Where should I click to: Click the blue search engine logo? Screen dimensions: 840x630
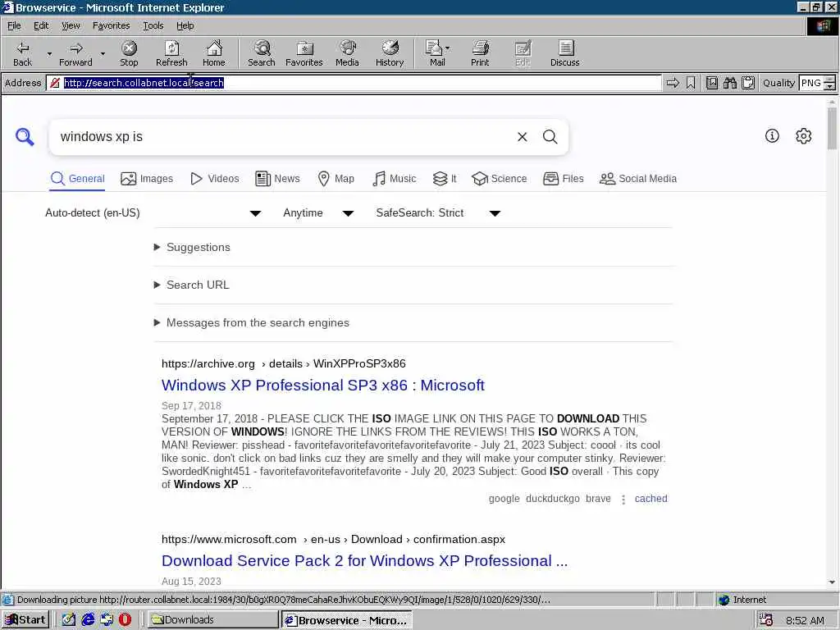(x=25, y=137)
